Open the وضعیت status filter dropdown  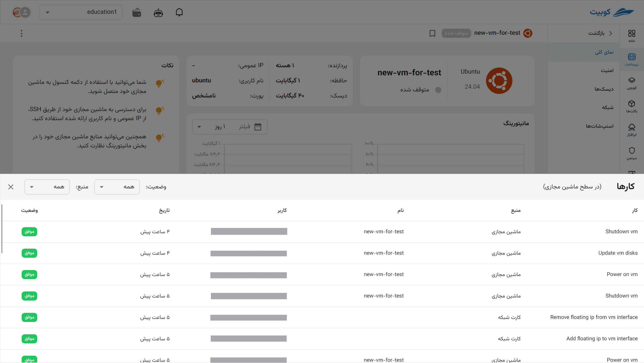click(117, 187)
